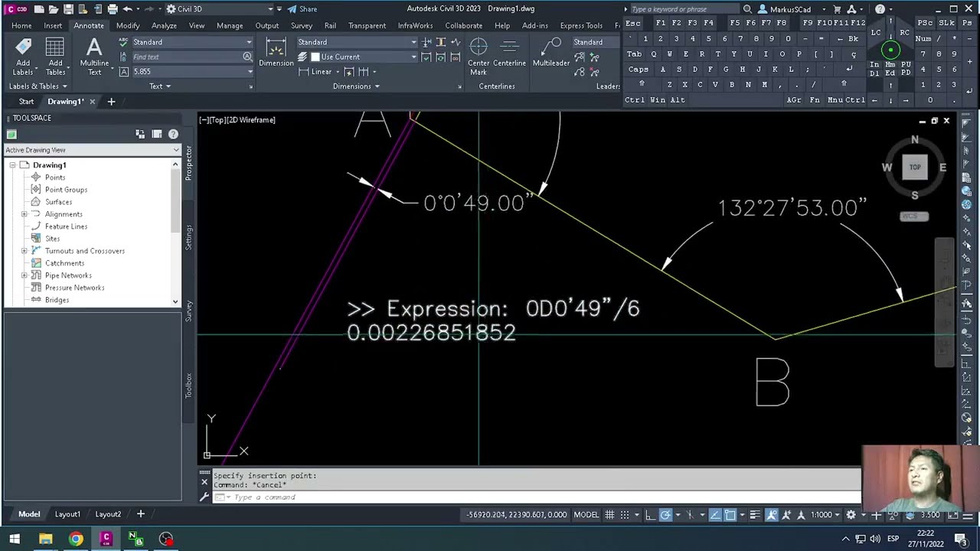This screenshot has width=980, height=551.
Task: Switch to the Home ribbon tab
Action: (x=21, y=25)
